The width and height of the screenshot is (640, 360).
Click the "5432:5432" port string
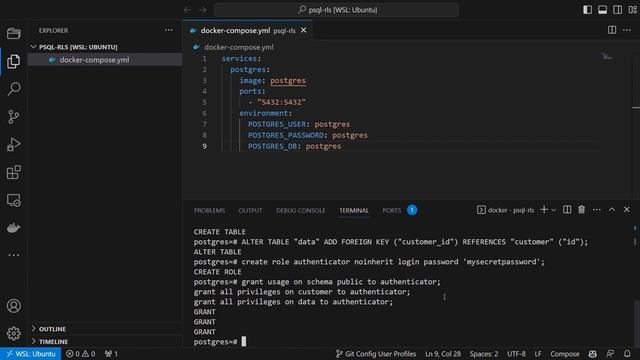(281, 102)
